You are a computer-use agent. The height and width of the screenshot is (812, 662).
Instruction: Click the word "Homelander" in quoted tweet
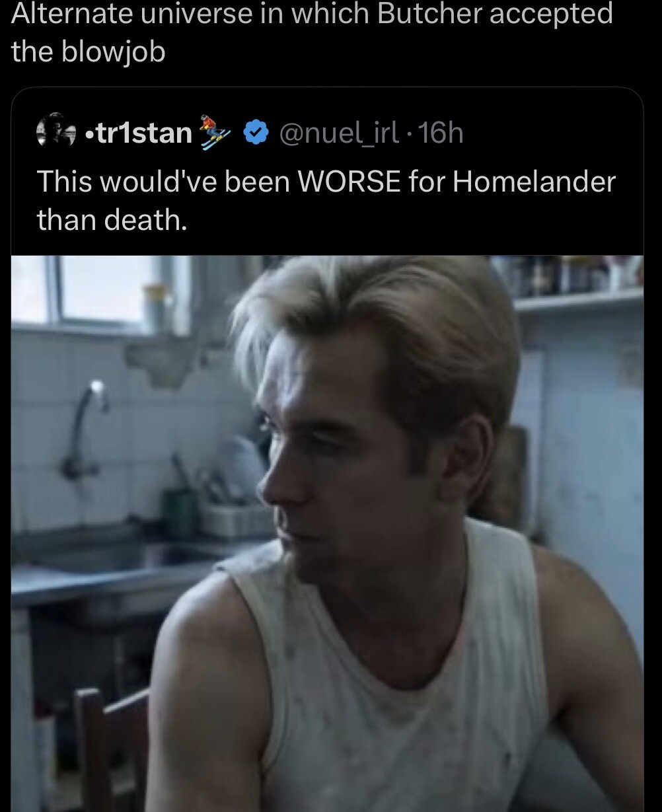coord(534,182)
